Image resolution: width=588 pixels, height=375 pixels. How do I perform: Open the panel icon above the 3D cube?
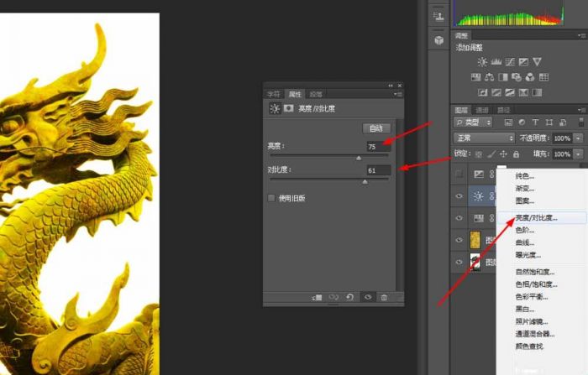438,16
